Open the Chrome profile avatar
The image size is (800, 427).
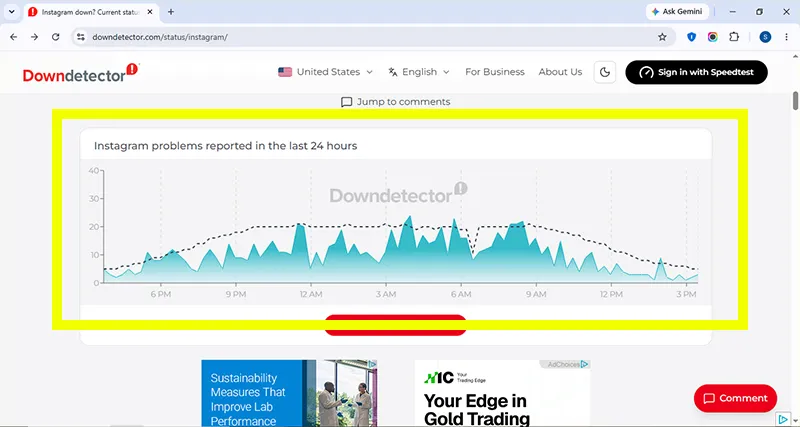(765, 37)
